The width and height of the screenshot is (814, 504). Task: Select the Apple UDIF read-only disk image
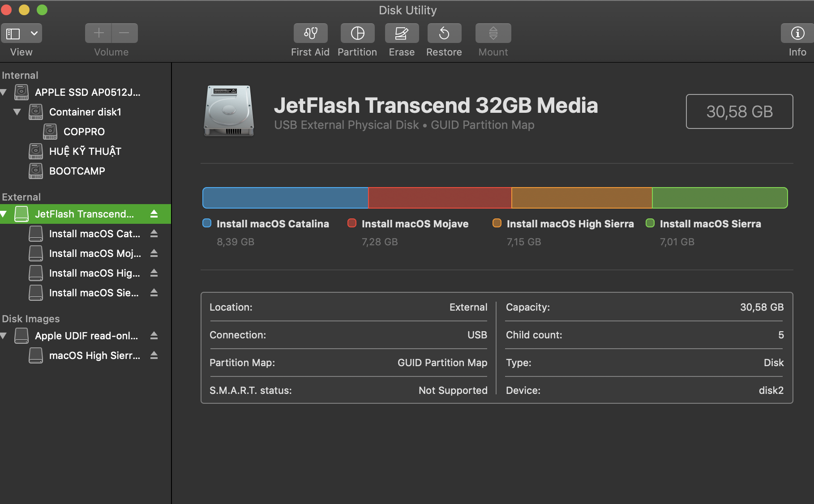[x=86, y=336]
